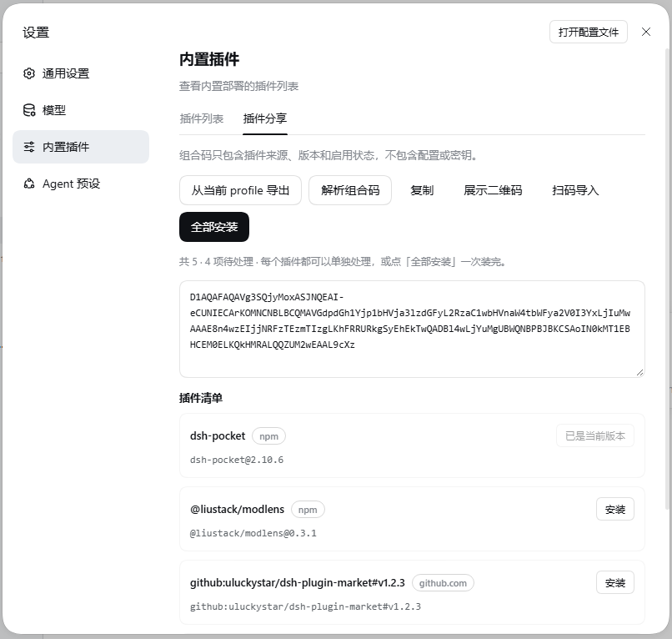
Task: Click the gear icon beside 通用设置
Action: [28, 73]
